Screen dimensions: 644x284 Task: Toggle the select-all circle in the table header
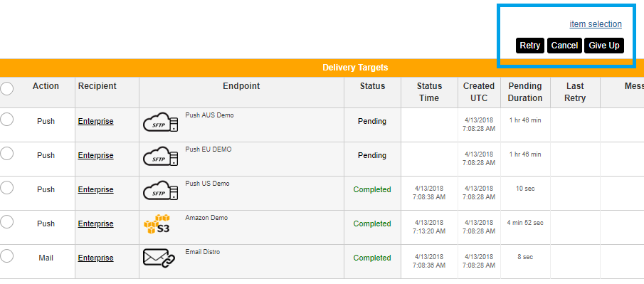[x=6, y=88]
